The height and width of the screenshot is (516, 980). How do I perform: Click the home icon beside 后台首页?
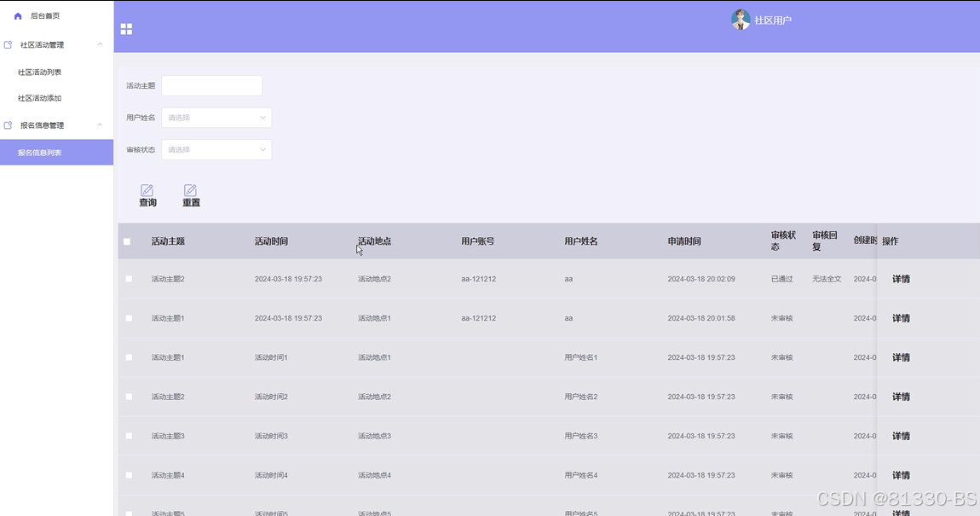click(18, 16)
